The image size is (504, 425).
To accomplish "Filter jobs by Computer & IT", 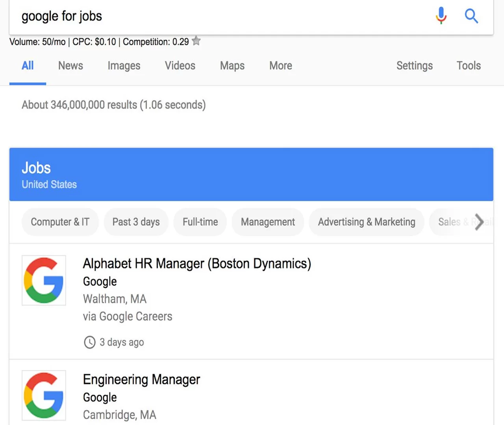I will click(x=60, y=222).
